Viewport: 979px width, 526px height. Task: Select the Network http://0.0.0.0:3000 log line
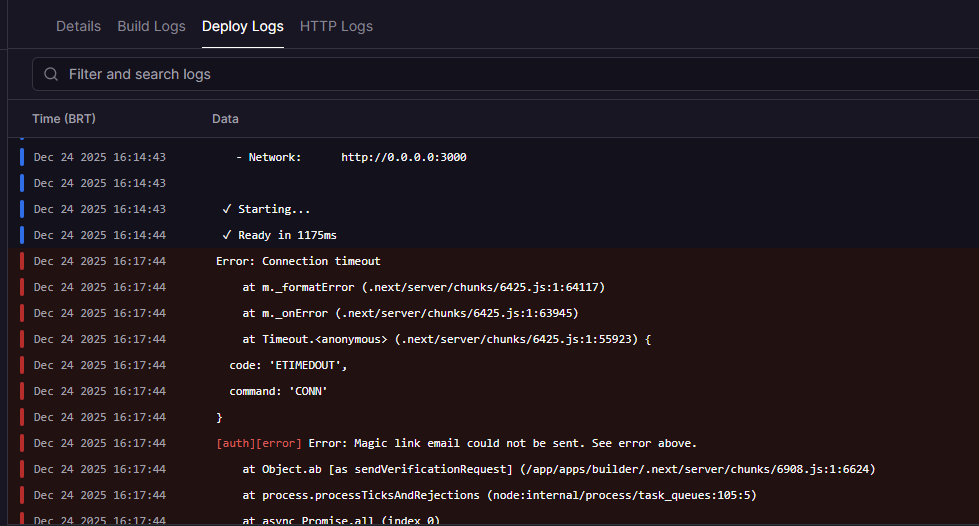point(493,157)
